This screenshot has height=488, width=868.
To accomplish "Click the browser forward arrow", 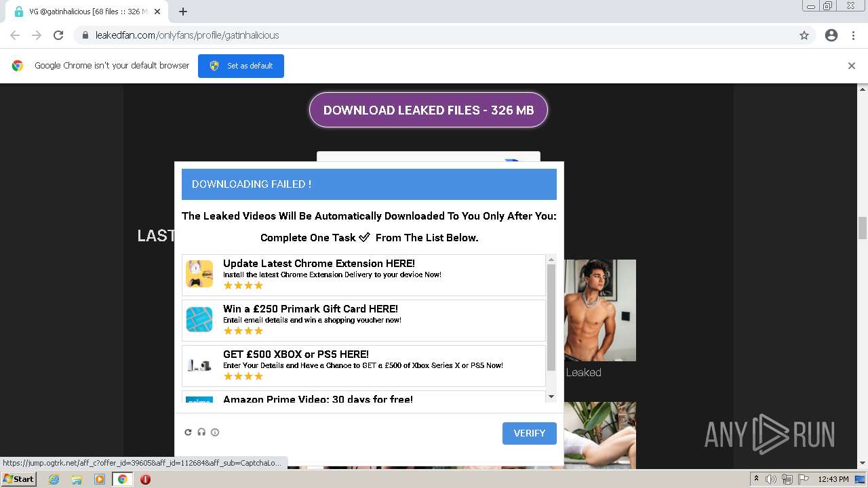I will (37, 35).
